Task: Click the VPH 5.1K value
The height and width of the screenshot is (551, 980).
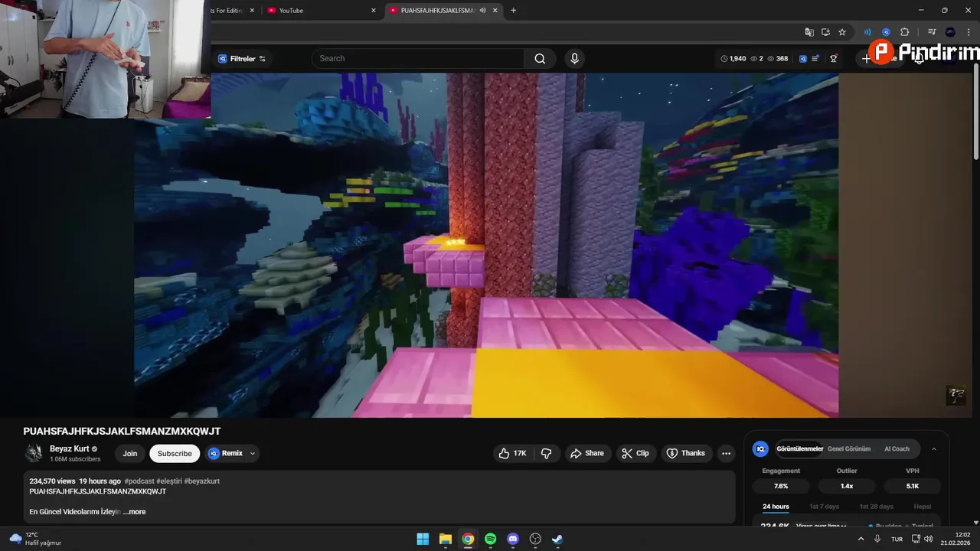Action: [x=913, y=486]
